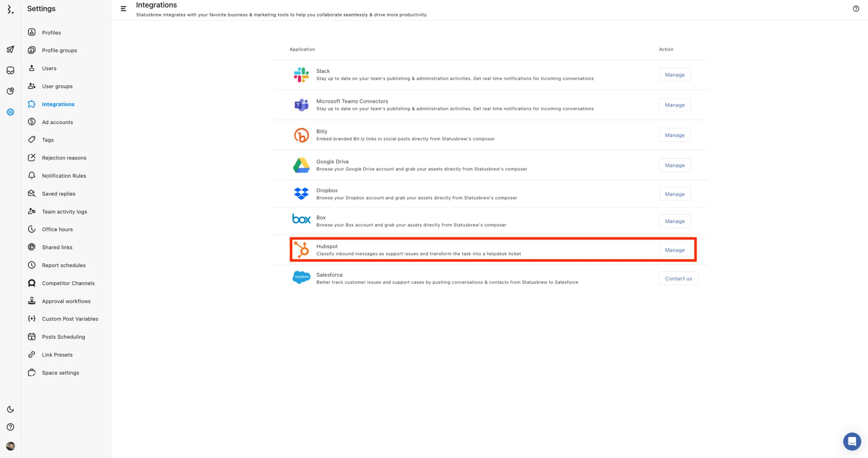The width and height of the screenshot is (868, 458).
Task: Toggle dark mode moon icon
Action: click(10, 409)
